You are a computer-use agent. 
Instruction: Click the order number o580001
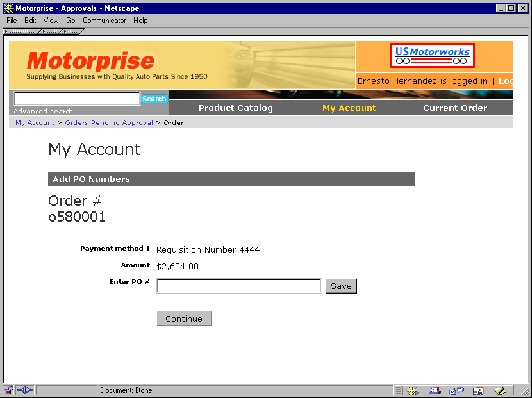click(x=77, y=217)
